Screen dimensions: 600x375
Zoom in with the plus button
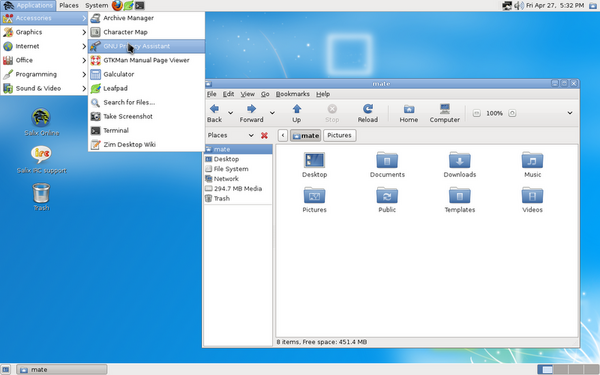tap(512, 113)
